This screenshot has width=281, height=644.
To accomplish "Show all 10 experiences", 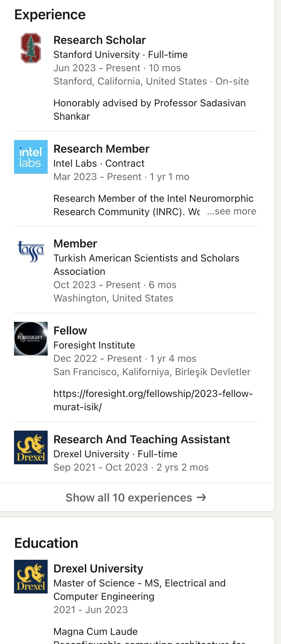I will pos(136,497).
